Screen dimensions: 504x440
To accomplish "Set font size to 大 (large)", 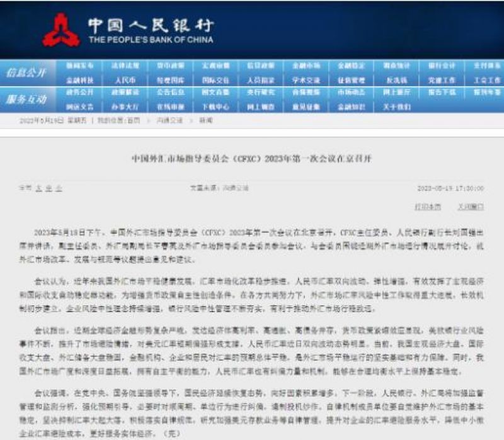I will point(38,188).
